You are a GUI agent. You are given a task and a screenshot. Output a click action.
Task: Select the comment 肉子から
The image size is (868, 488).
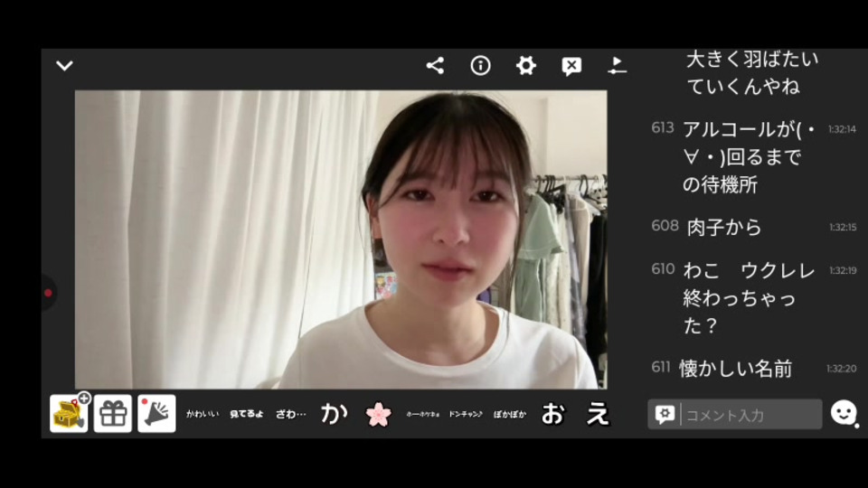click(724, 228)
